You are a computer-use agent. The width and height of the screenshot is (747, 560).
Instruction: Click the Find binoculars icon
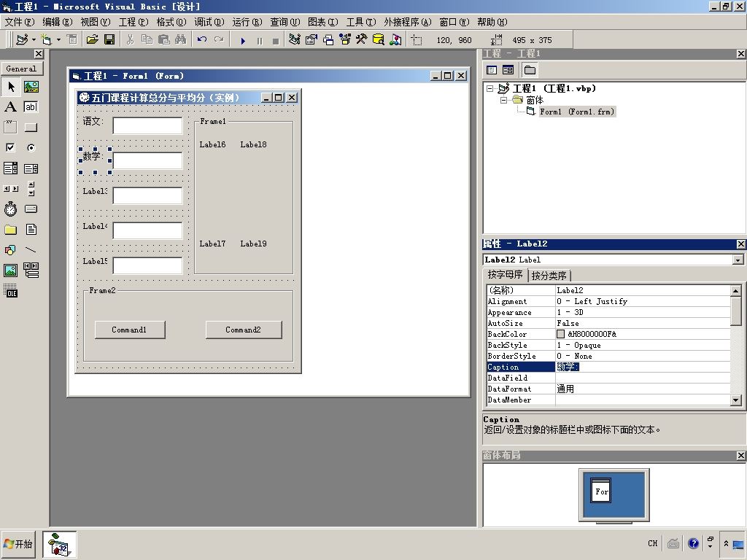pos(181,39)
